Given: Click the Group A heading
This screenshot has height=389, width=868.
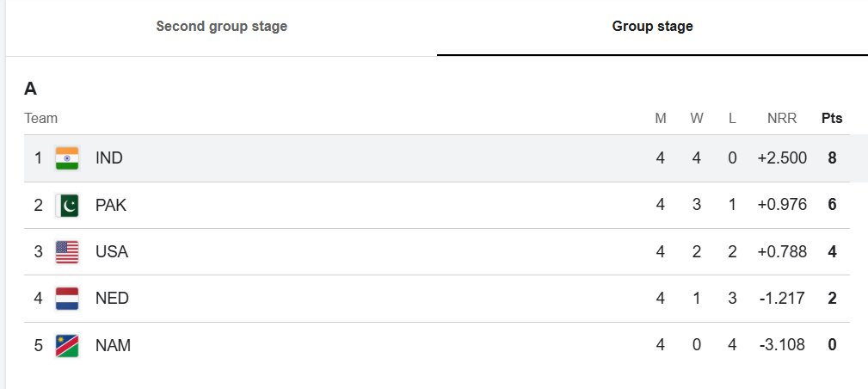Looking at the screenshot, I should (x=31, y=89).
